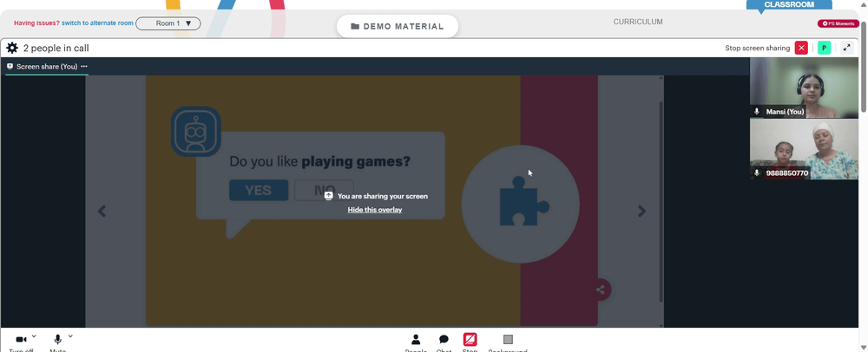Expand microphone options chevron
Image resolution: width=868 pixels, height=352 pixels.
click(x=70, y=336)
